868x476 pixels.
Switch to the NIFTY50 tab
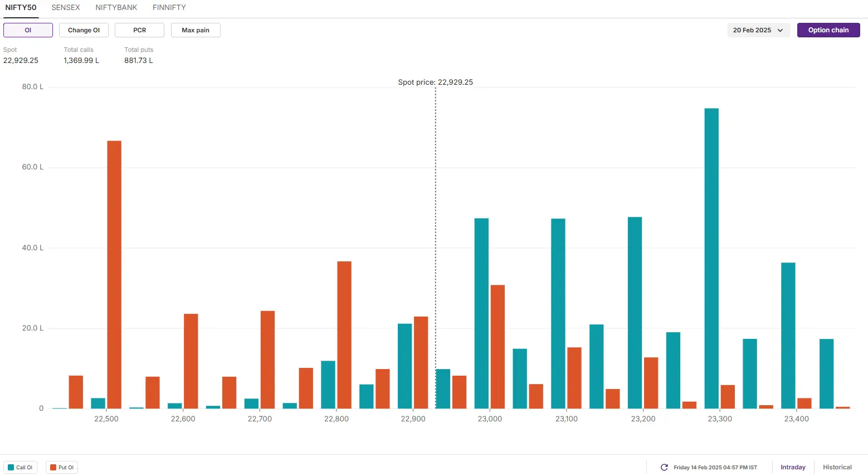pos(21,8)
